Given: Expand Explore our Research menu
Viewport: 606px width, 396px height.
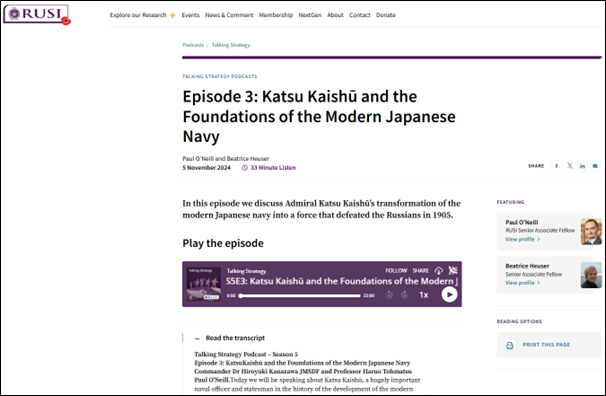Looking at the screenshot, I should click(x=142, y=15).
